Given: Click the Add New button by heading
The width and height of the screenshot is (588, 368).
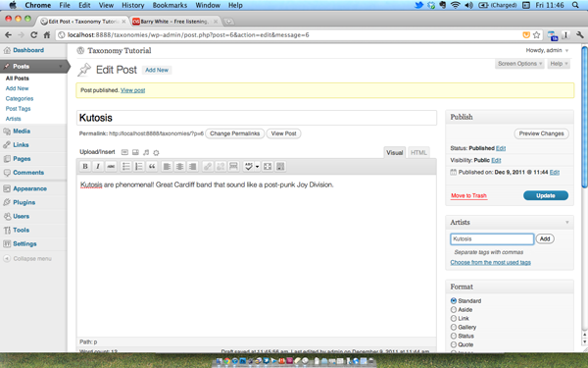Looking at the screenshot, I should coord(157,70).
